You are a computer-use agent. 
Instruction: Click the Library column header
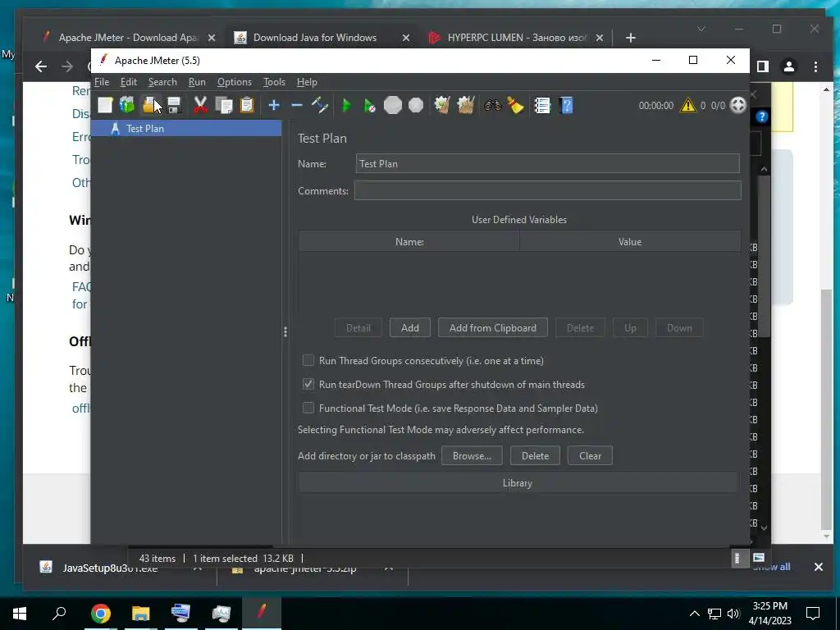point(518,483)
